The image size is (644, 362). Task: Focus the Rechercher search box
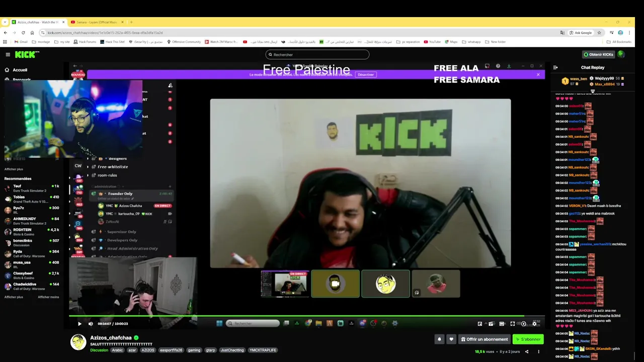coord(317,54)
